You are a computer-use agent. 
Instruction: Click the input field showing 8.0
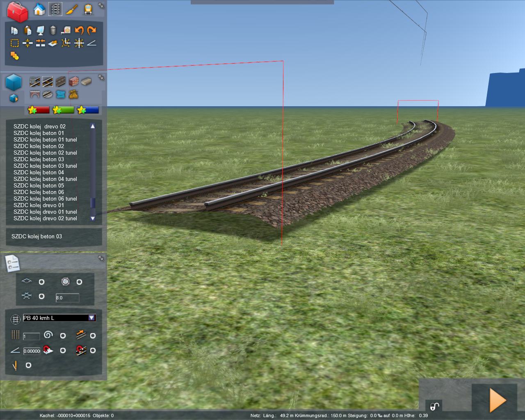[67, 297]
